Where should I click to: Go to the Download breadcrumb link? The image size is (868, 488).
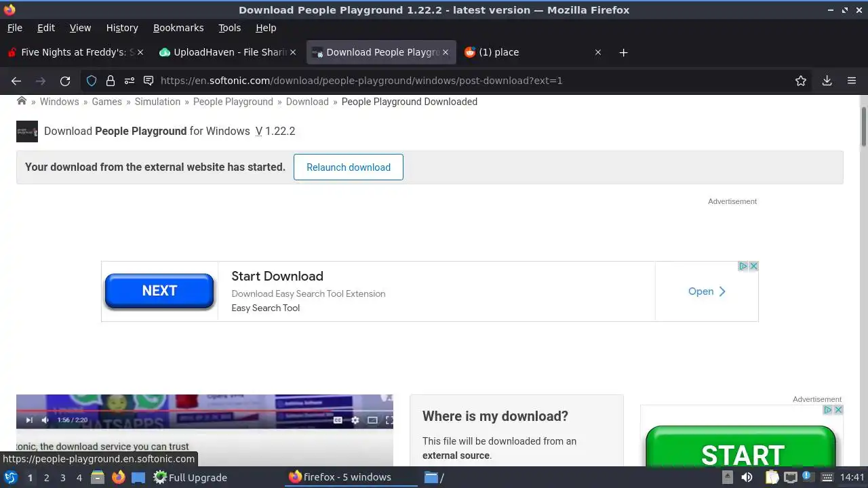pos(307,102)
